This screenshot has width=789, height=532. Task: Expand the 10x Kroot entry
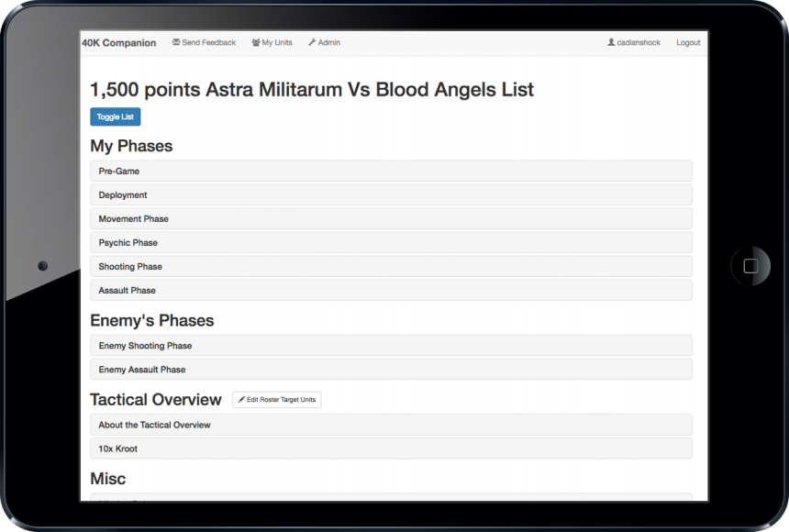tap(391, 449)
